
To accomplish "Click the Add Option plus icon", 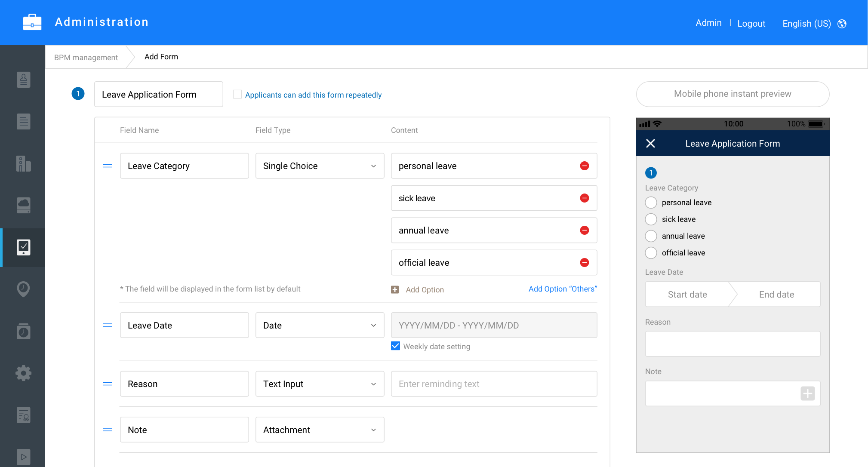I will [395, 290].
